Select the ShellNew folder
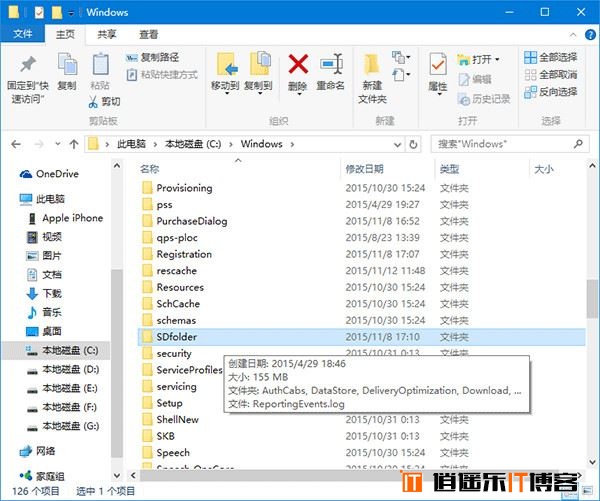 coord(170,419)
